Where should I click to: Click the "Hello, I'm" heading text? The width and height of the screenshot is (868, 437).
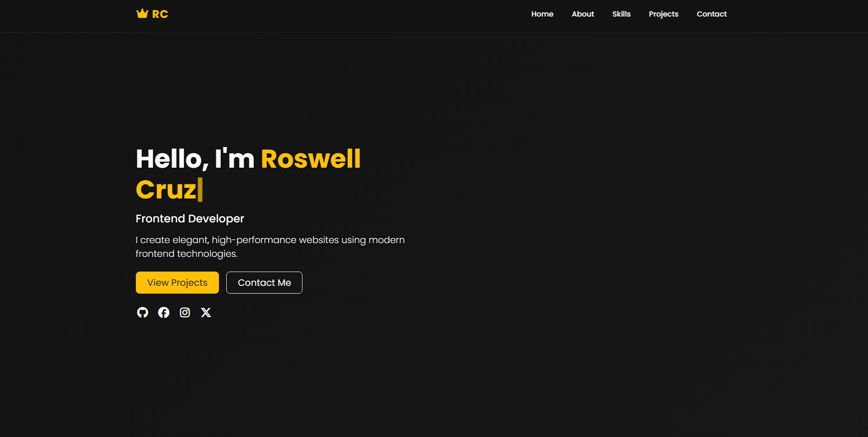click(195, 159)
